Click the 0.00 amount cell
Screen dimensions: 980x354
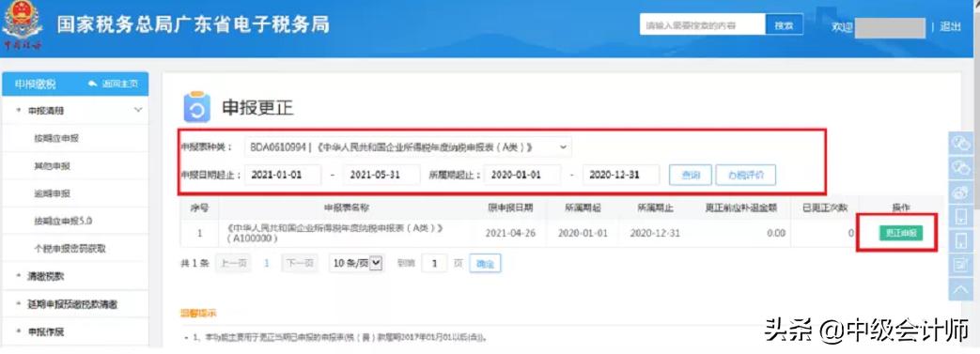(775, 233)
